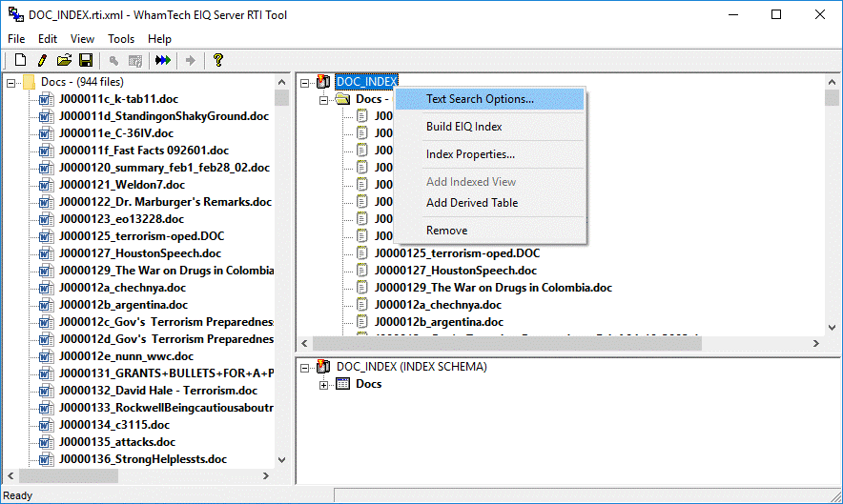Click the Word icon beside J000012e_nunn_wwc.doc
This screenshot has height=504, width=843.
pos(47,356)
